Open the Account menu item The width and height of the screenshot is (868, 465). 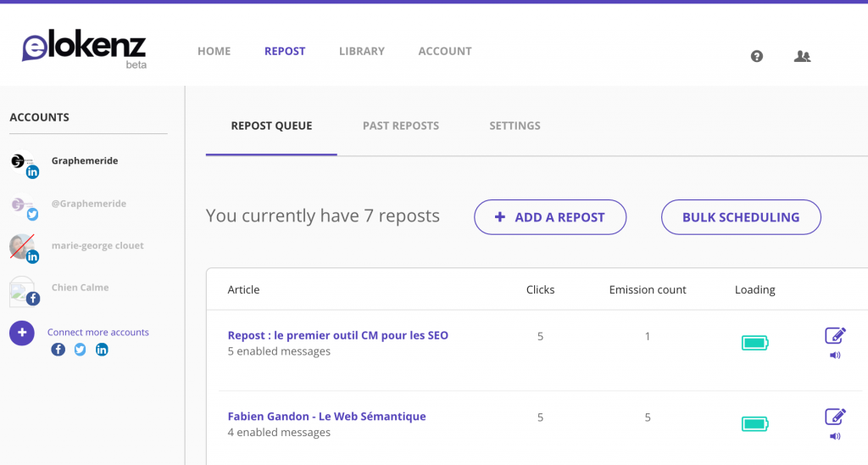(445, 51)
